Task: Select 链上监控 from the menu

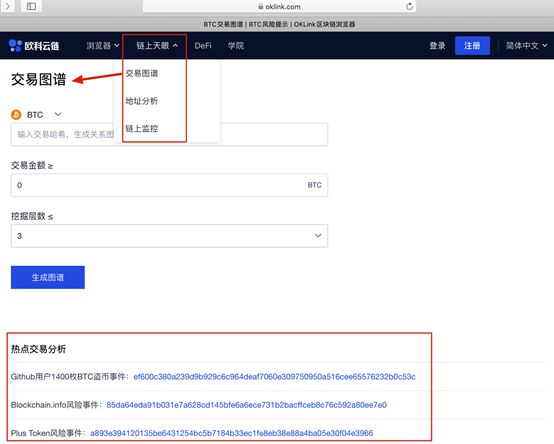Action: click(142, 129)
